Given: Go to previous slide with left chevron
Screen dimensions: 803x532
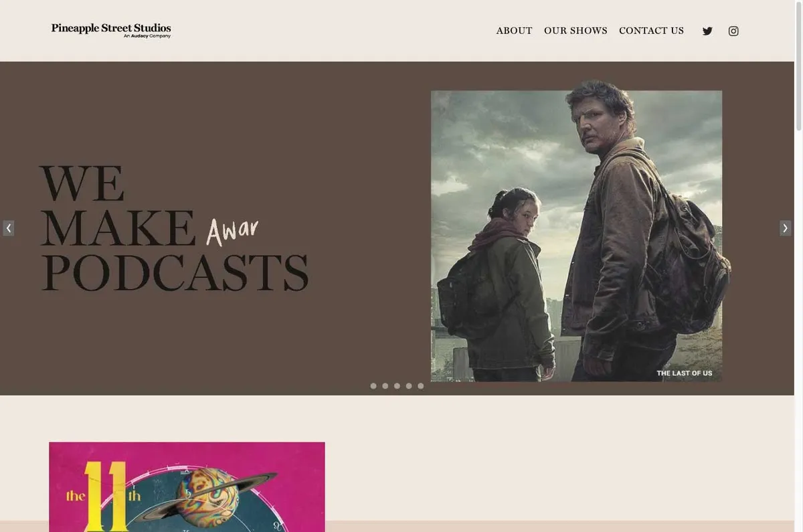Looking at the screenshot, I should click(8, 228).
